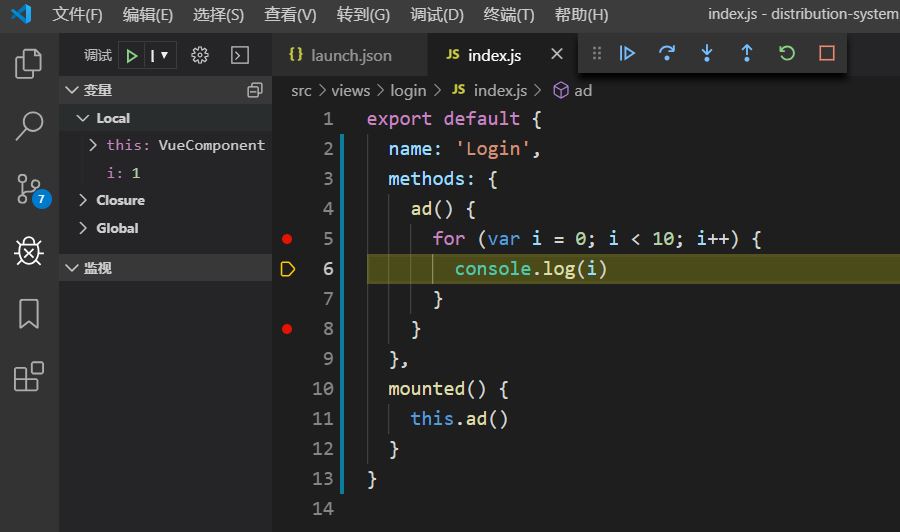Click line number 14 in gutter
The height and width of the screenshot is (532, 900).
323,508
